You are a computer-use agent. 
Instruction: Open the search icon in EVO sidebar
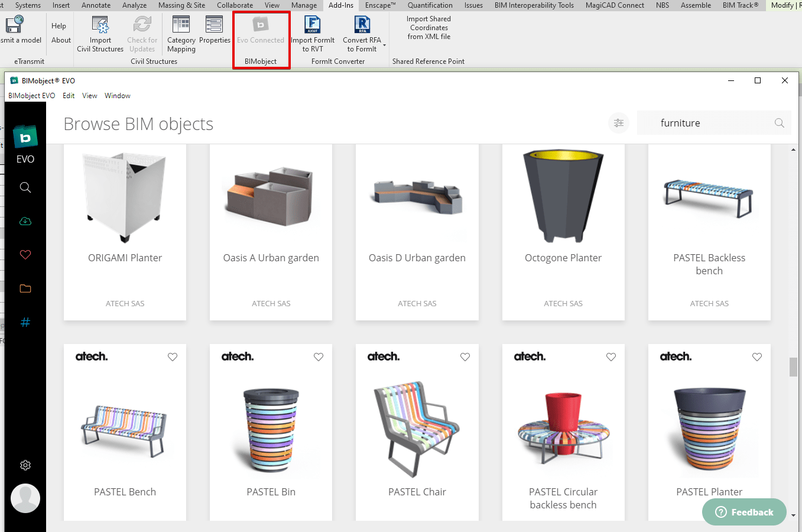(x=25, y=187)
